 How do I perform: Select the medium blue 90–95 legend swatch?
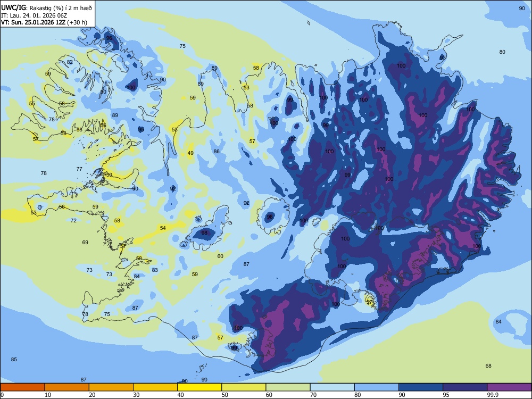tap(421, 387)
